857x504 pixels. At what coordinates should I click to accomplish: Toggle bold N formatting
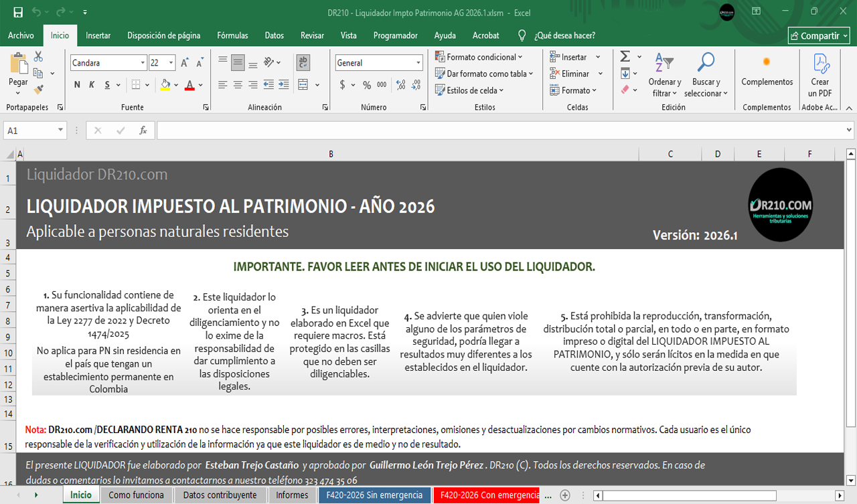[77, 85]
